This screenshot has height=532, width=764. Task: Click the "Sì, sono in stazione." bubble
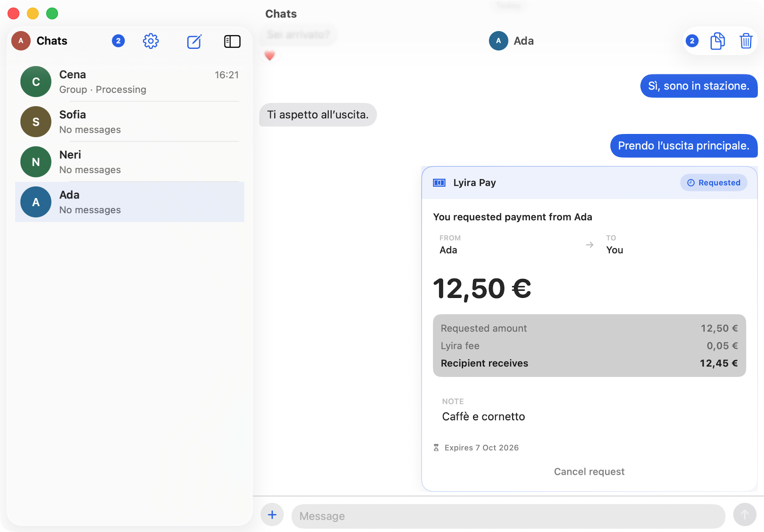(x=698, y=86)
